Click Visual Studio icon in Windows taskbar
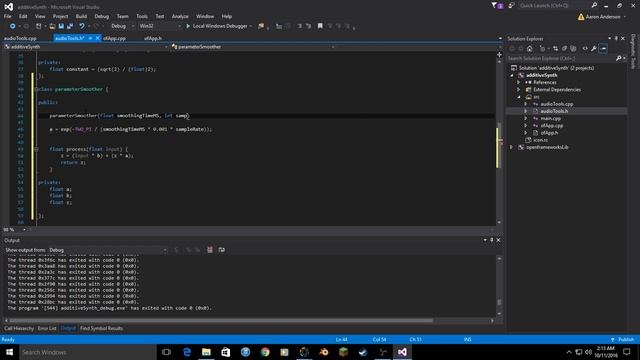This screenshot has width=640, height=360. tap(402, 352)
